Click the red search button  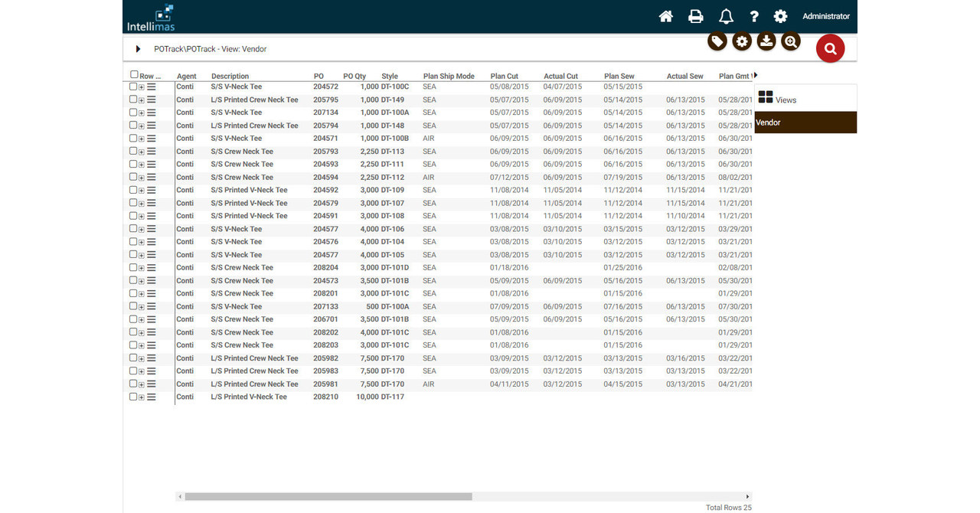click(x=830, y=47)
